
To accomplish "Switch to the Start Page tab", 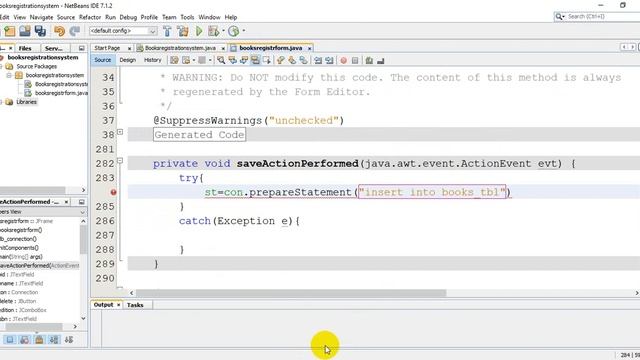I will tap(107, 48).
